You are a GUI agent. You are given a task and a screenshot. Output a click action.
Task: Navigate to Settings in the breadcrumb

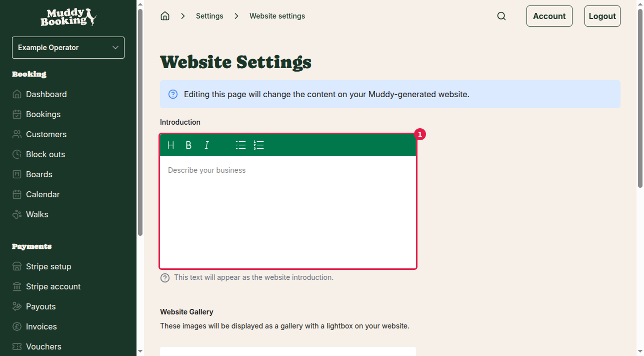click(x=209, y=16)
